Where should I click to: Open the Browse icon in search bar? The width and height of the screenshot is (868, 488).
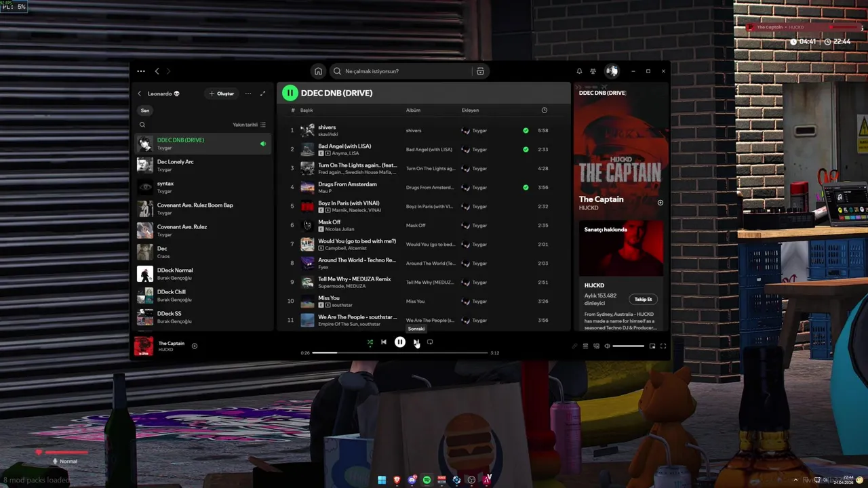click(480, 71)
